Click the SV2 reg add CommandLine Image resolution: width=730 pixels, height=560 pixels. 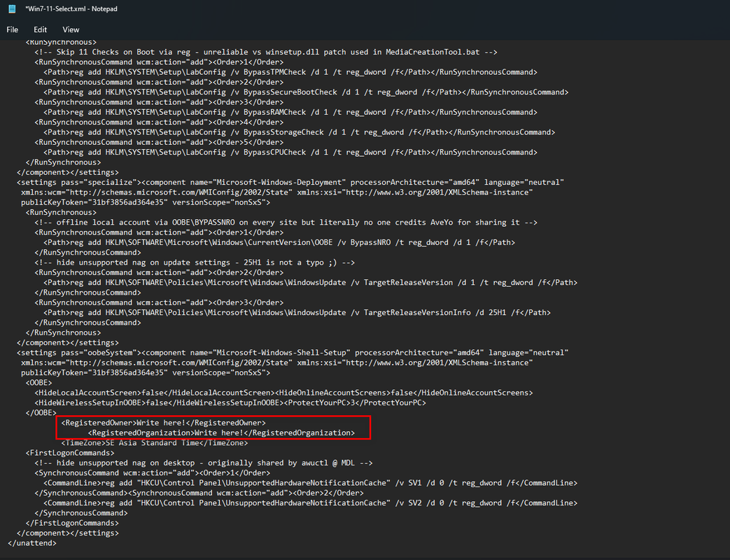[x=311, y=503]
